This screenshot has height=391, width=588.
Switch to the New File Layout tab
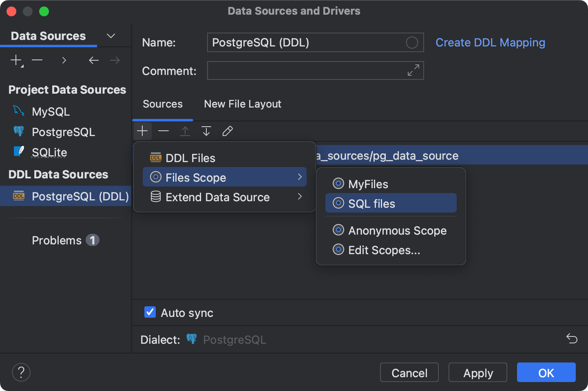(242, 104)
